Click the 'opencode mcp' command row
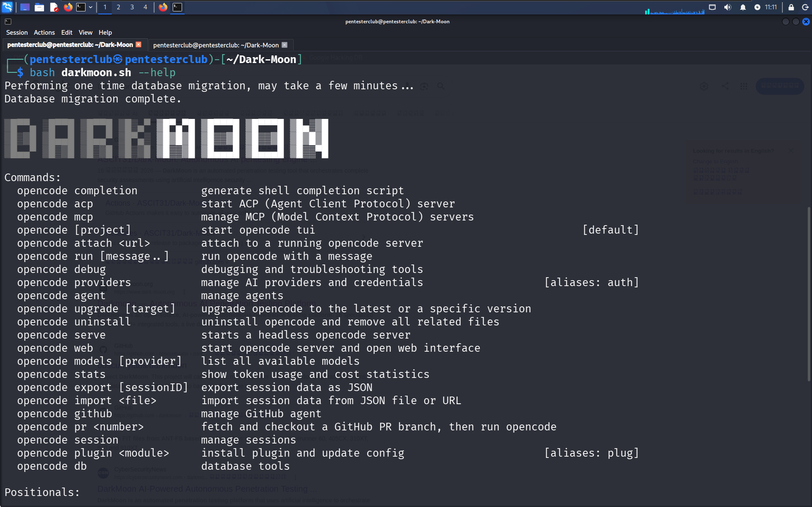 (x=246, y=217)
